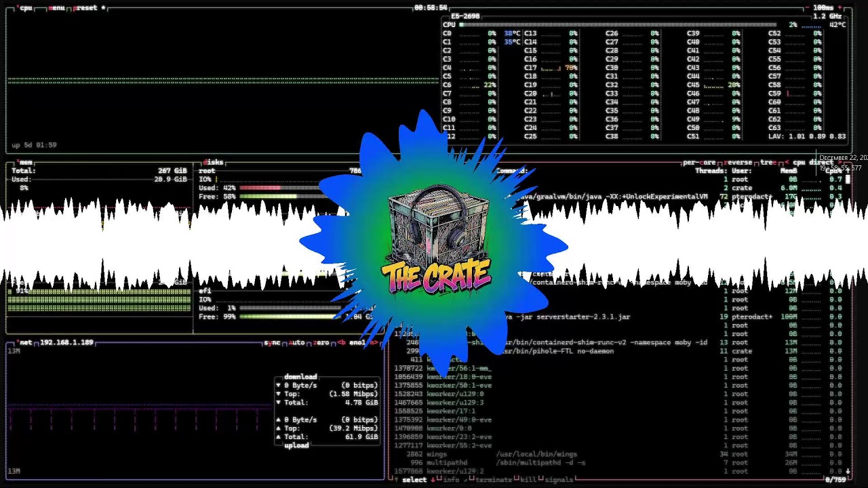Select previous sort column with left arrow
Image resolution: width=868 pixels, height=488 pixels.
(x=786, y=163)
